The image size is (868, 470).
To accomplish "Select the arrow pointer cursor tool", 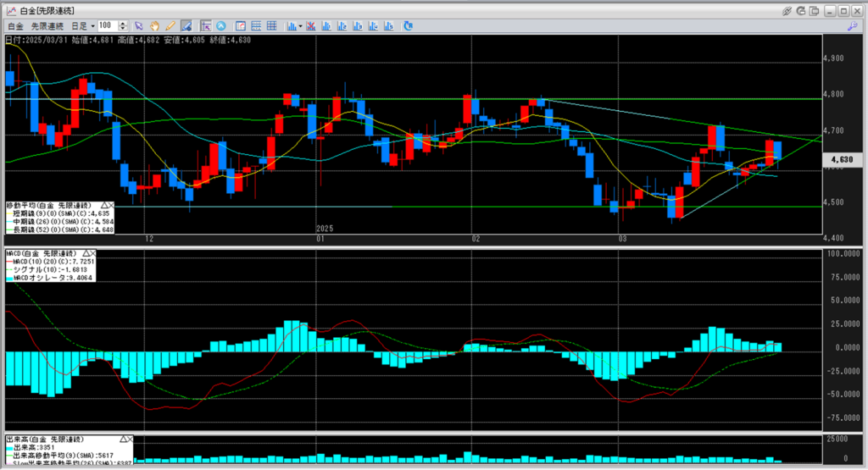I will 140,26.
